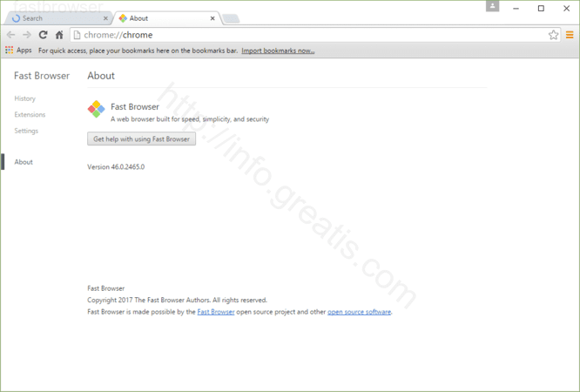Open History in the sidebar
This screenshot has height=392, width=580.
point(25,98)
